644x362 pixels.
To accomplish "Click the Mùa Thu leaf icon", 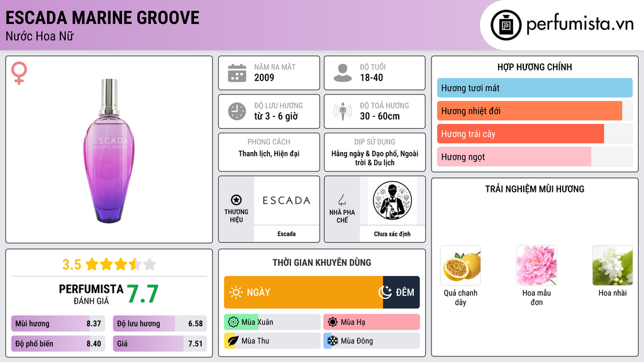I will pos(233,341).
